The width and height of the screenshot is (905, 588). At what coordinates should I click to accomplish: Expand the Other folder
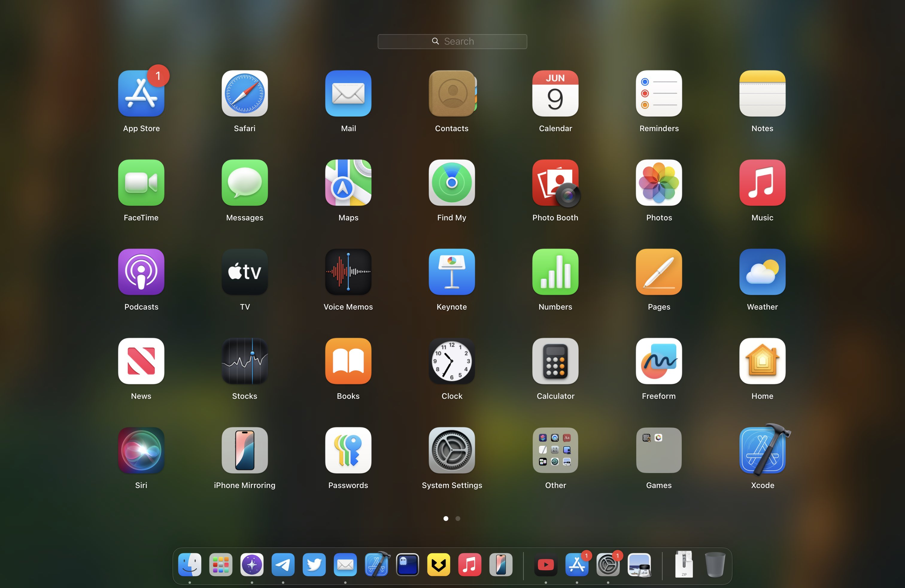tap(555, 450)
